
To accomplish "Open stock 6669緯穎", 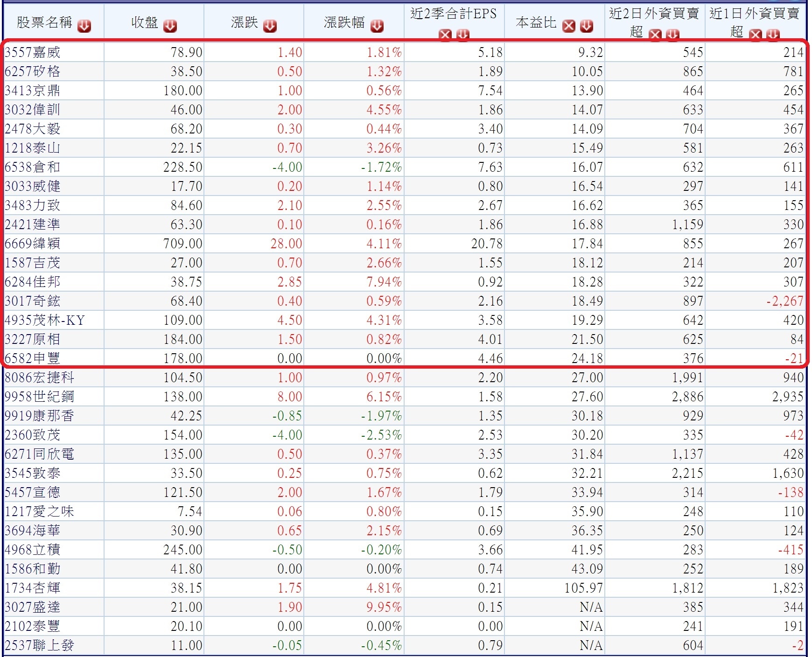I will (33, 244).
